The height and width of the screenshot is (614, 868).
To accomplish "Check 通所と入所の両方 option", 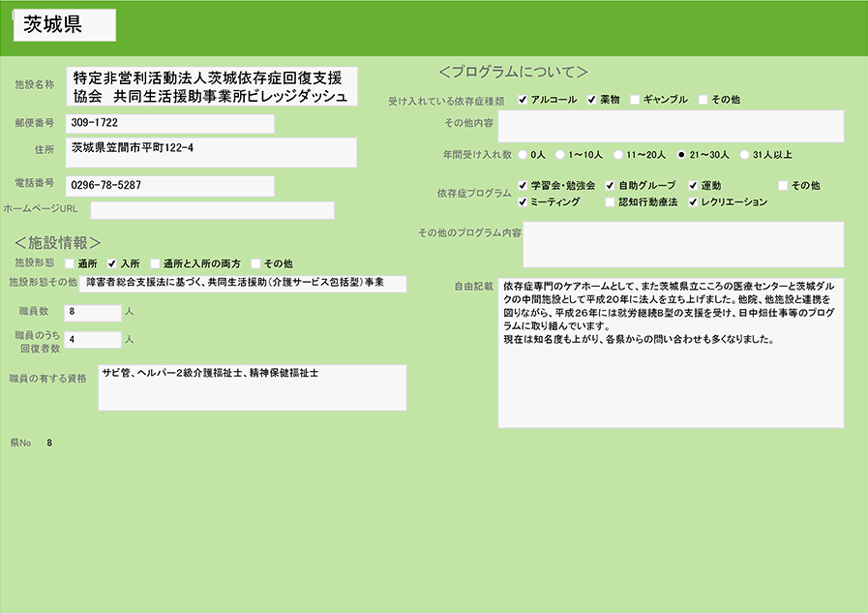I will [155, 263].
